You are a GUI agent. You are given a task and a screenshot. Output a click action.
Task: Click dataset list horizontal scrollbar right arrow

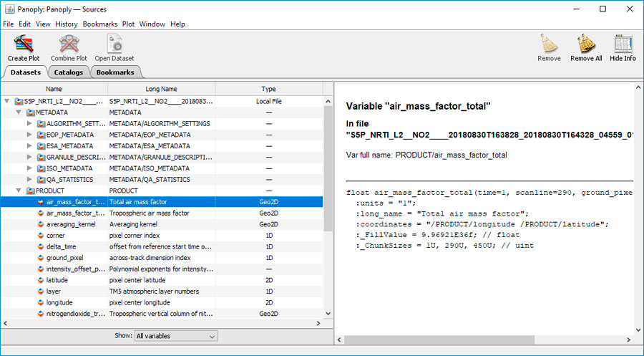coord(318,324)
